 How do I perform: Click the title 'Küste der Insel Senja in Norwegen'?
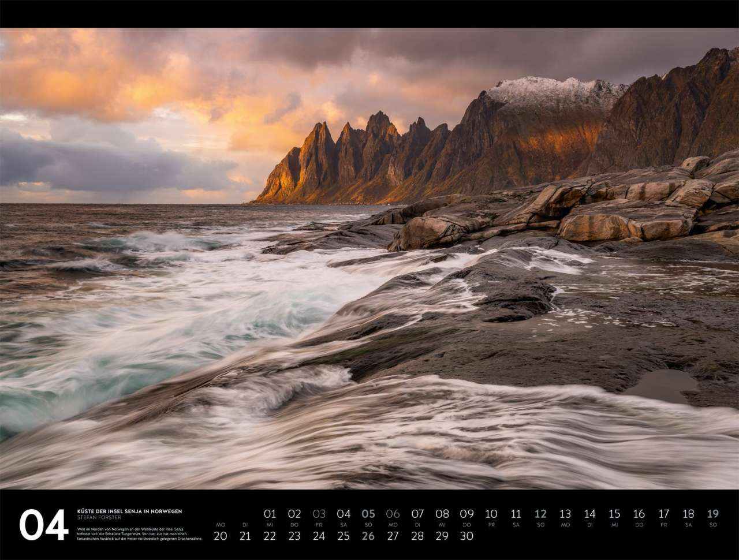pos(129,512)
